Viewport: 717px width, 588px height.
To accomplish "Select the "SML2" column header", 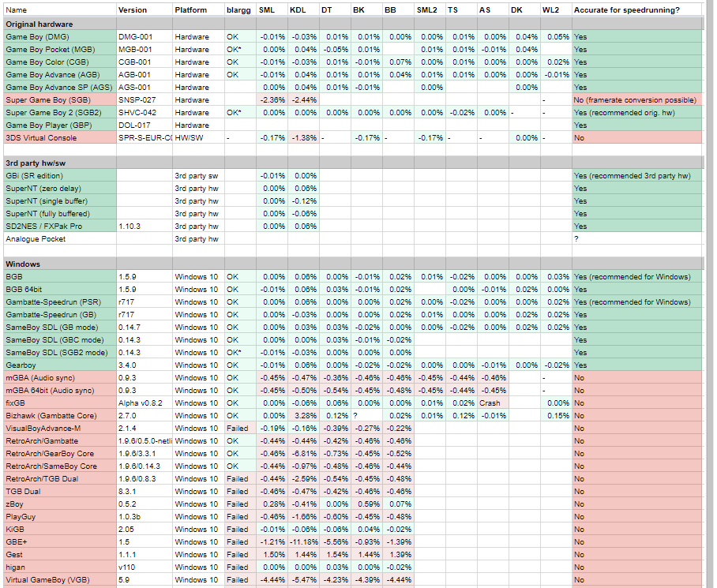I will pyautogui.click(x=430, y=9).
